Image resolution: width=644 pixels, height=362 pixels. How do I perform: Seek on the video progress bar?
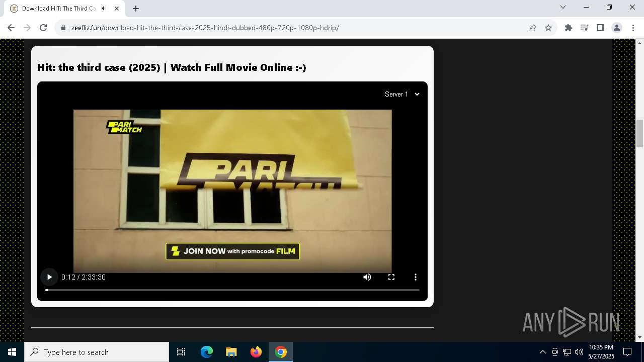(x=232, y=290)
